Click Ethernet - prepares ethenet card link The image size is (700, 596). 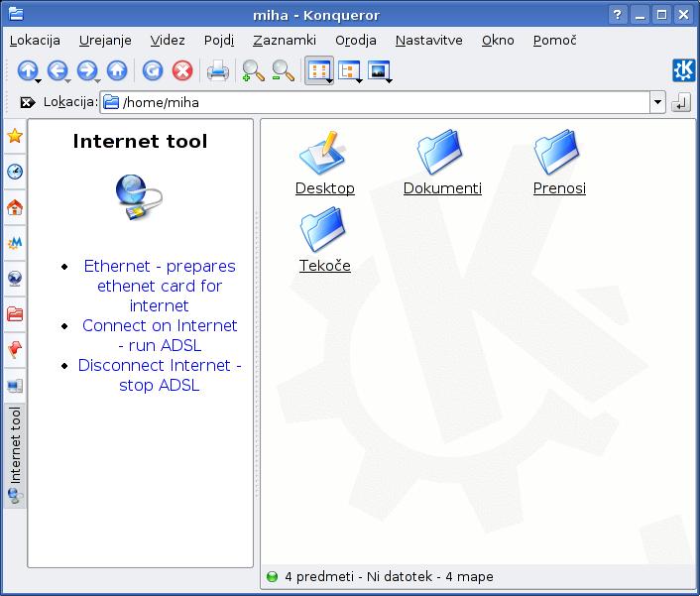(x=160, y=286)
